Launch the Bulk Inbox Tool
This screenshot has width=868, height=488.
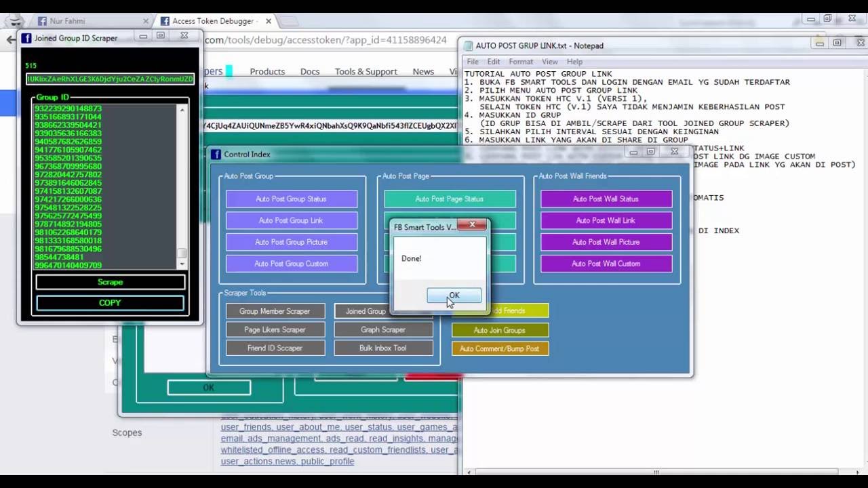click(383, 348)
